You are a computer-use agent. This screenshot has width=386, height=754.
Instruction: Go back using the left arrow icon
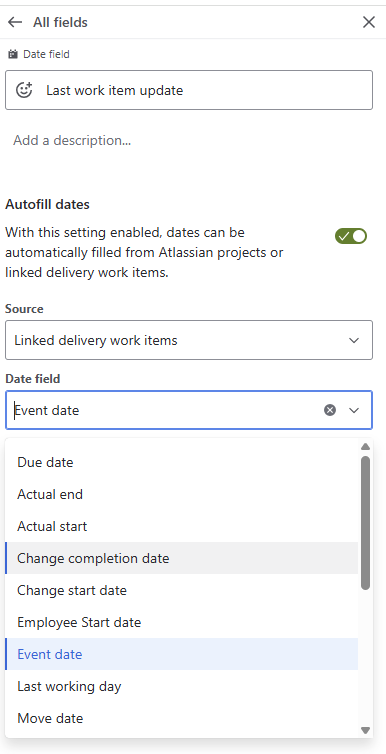click(15, 22)
